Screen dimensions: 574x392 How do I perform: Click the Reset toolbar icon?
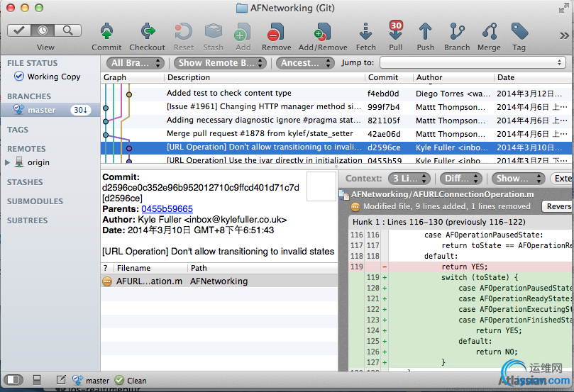click(x=183, y=31)
